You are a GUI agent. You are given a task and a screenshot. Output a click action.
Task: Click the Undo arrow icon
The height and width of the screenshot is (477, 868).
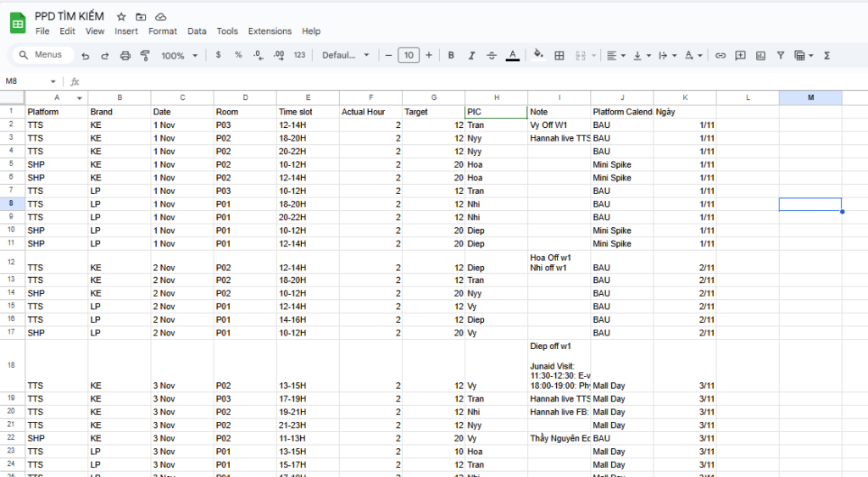85,55
